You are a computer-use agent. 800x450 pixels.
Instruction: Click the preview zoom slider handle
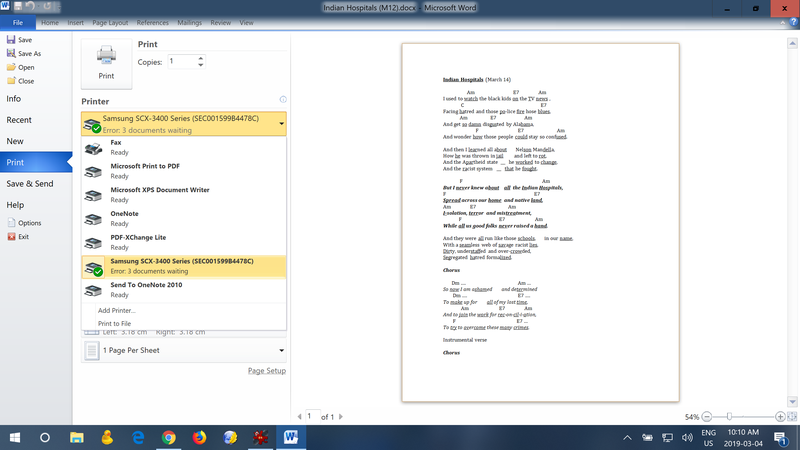730,417
